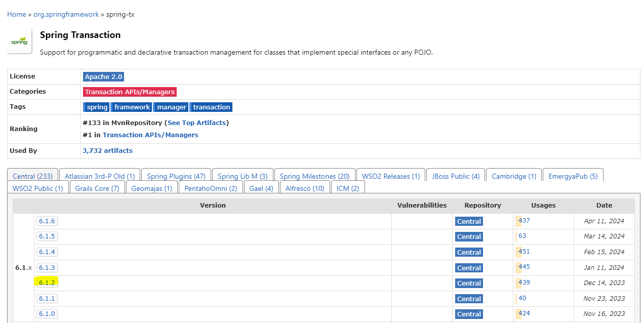Screen dimensions: 644x323
Task: Switch to Geomajas (1) tab
Action: coord(152,188)
